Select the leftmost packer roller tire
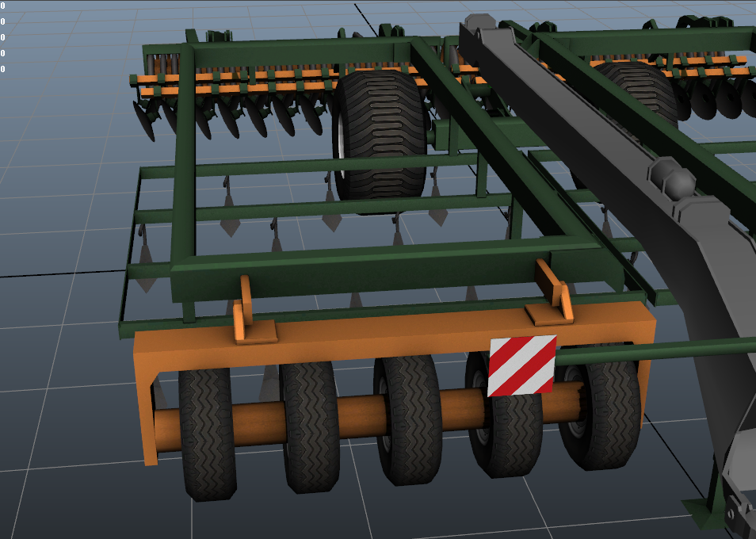The image size is (756, 539). click(x=208, y=434)
